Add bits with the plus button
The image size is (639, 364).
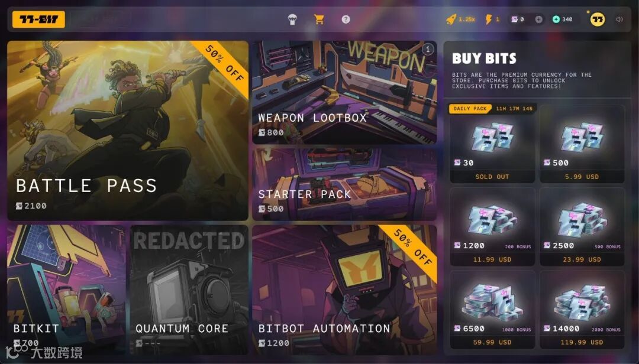538,19
